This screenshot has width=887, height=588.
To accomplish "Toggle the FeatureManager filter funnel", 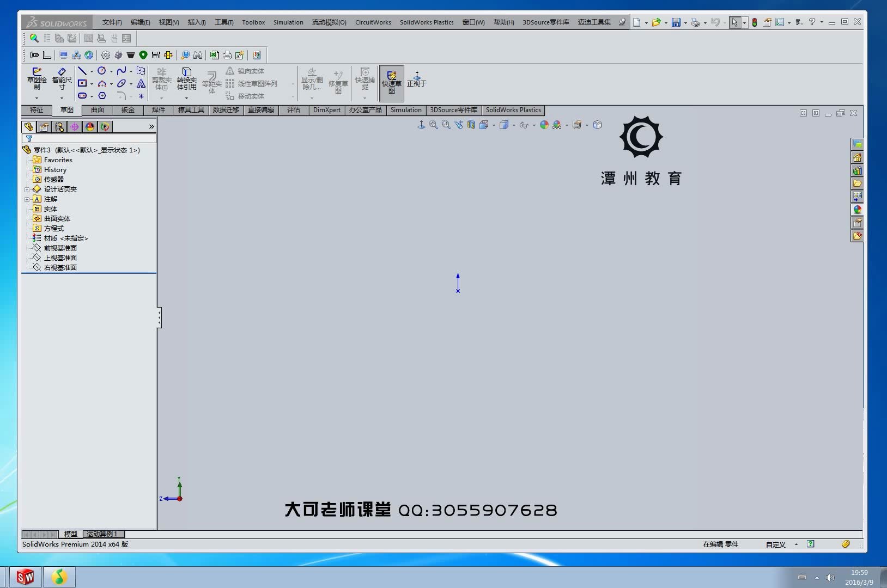I will click(x=29, y=139).
